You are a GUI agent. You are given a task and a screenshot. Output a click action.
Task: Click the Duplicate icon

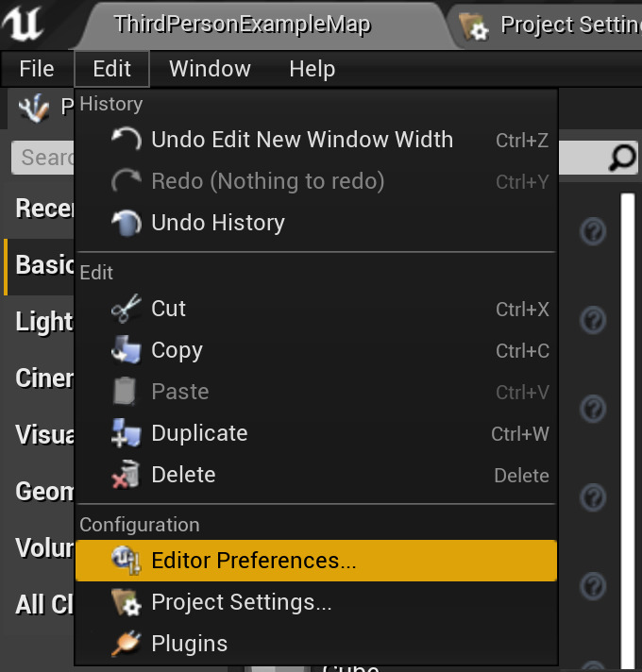tap(126, 433)
